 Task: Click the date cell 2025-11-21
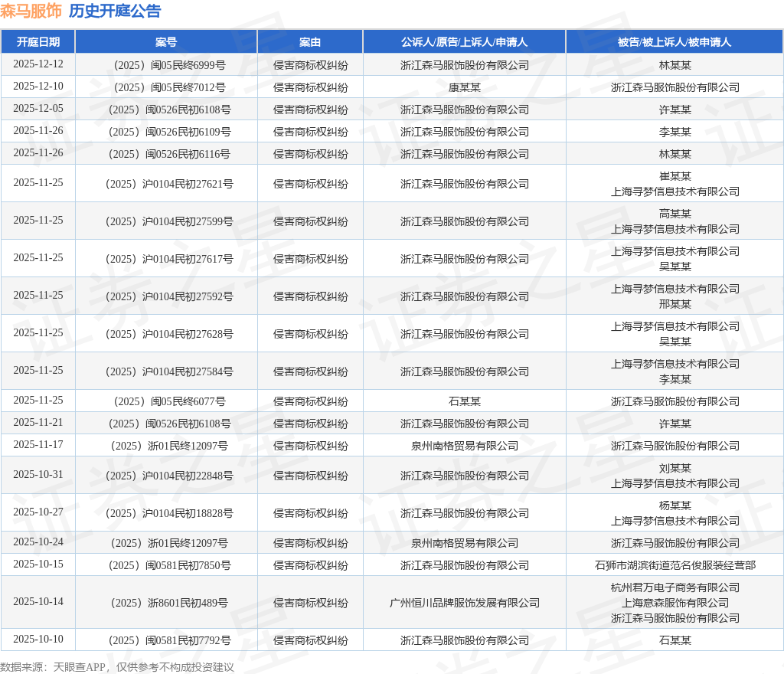point(38,423)
